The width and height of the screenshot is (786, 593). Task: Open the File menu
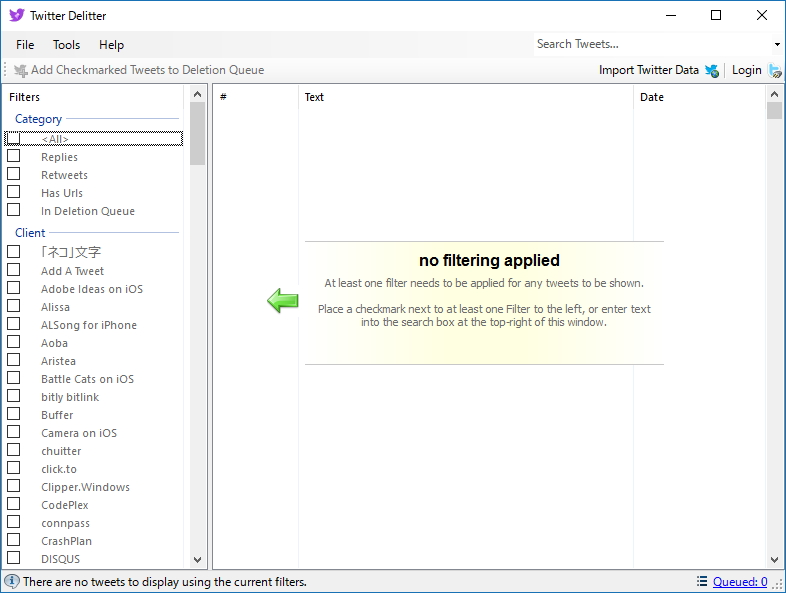tap(25, 45)
